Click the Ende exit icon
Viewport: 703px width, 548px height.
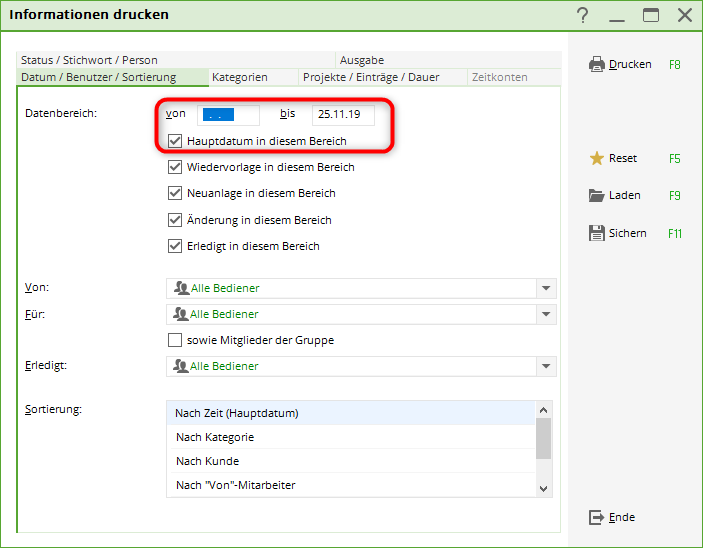(x=597, y=517)
